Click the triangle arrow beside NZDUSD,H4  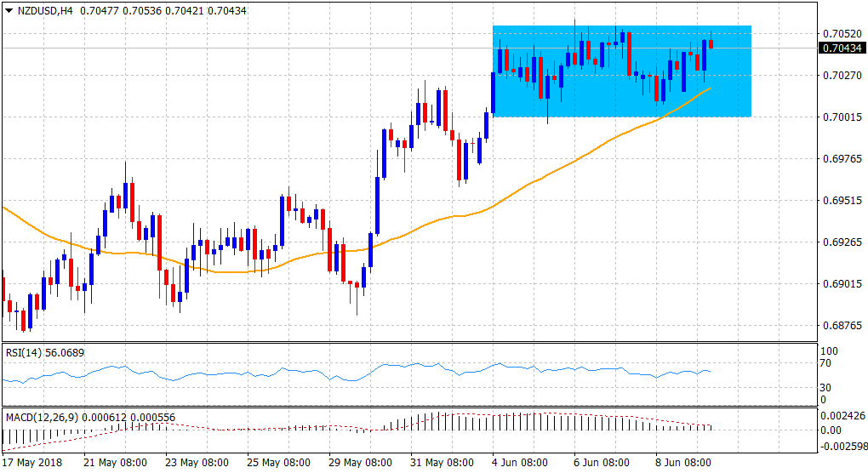pyautogui.click(x=9, y=9)
